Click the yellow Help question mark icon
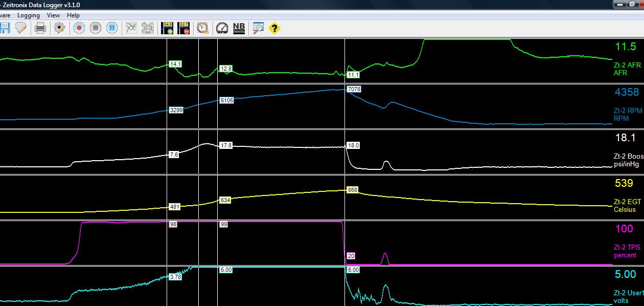 [x=274, y=28]
